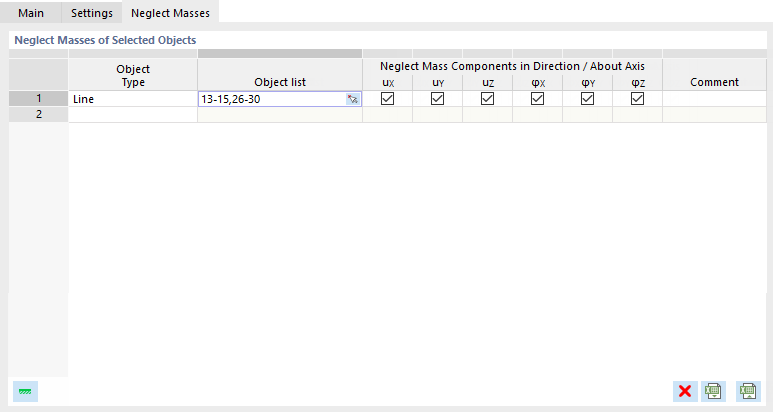Open the Settings tab
Image resolution: width=773 pixels, height=412 pixels.
pyautogui.click(x=91, y=12)
